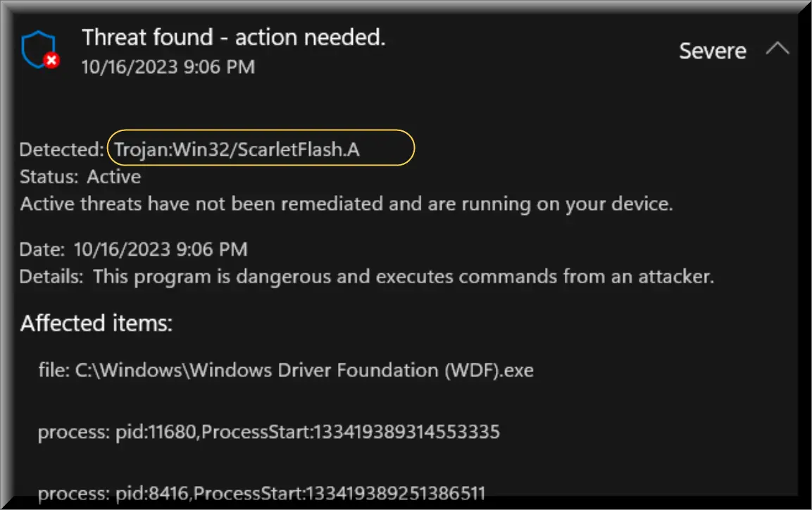Click the Detected: label
812x510 pixels.
pyautogui.click(x=62, y=149)
